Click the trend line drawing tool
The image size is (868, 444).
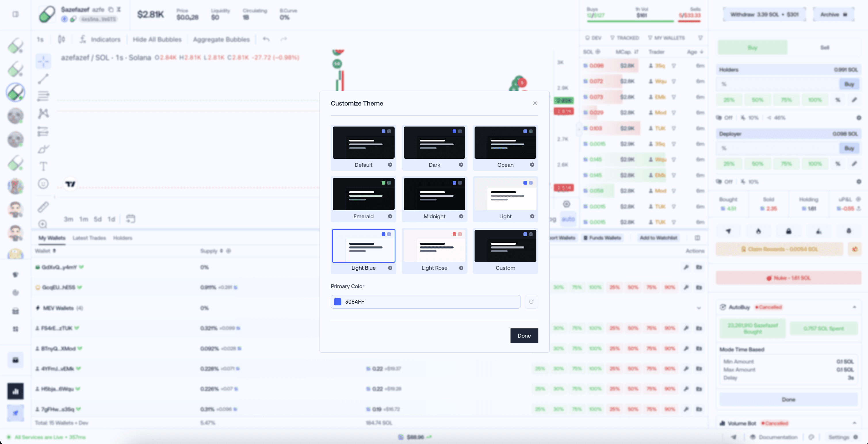tap(43, 79)
